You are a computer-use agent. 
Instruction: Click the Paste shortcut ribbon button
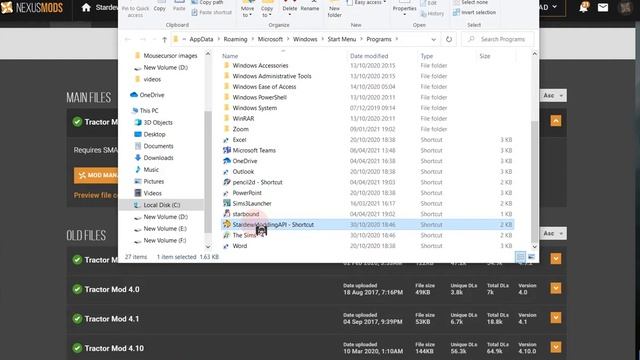coord(211,12)
